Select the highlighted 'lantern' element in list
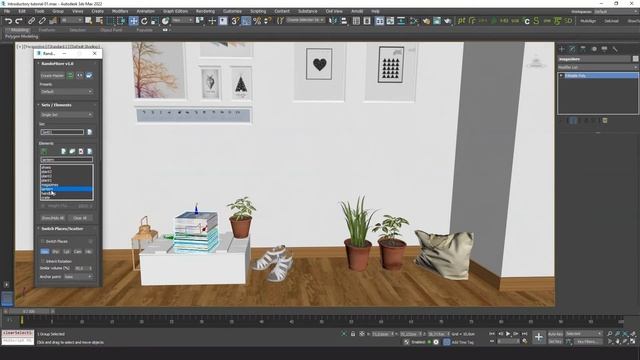This screenshot has width=640, height=360. pyautogui.click(x=67, y=189)
